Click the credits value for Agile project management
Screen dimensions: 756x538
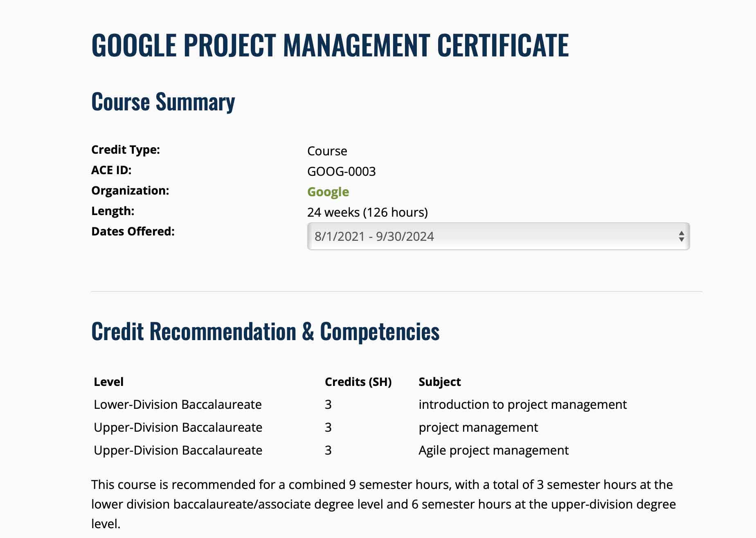coord(328,450)
